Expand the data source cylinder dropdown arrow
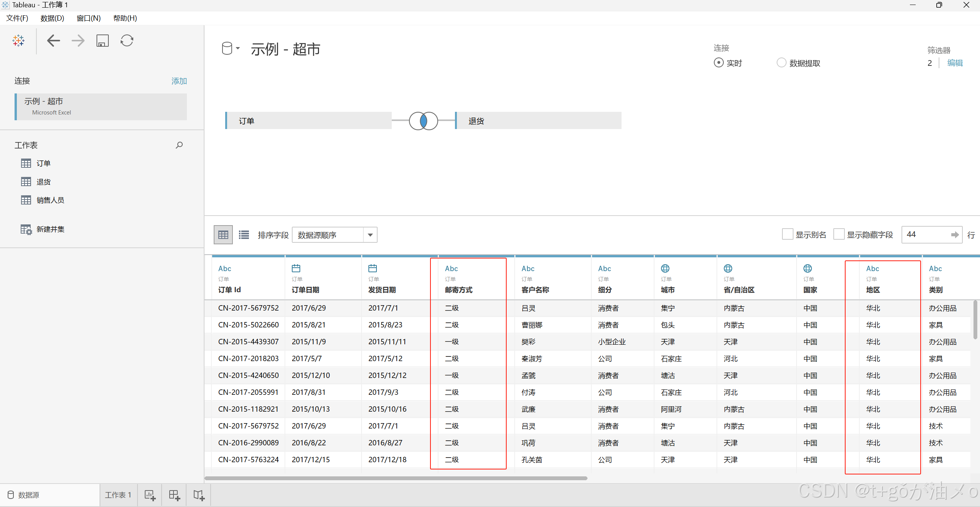The image size is (980, 507). pos(238,48)
